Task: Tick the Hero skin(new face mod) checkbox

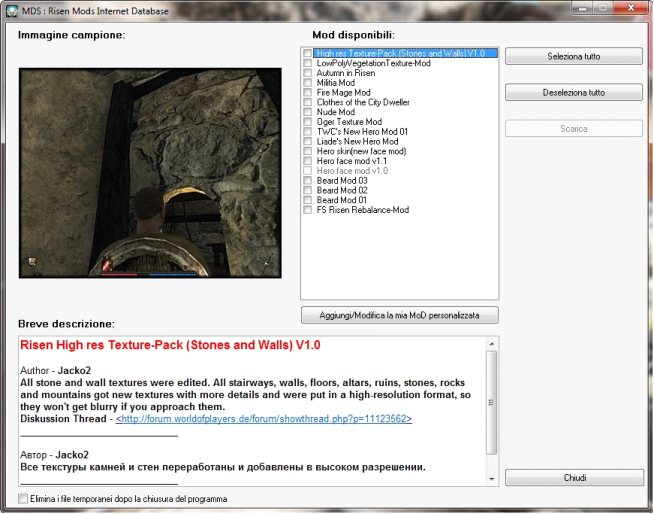Action: pos(307,151)
